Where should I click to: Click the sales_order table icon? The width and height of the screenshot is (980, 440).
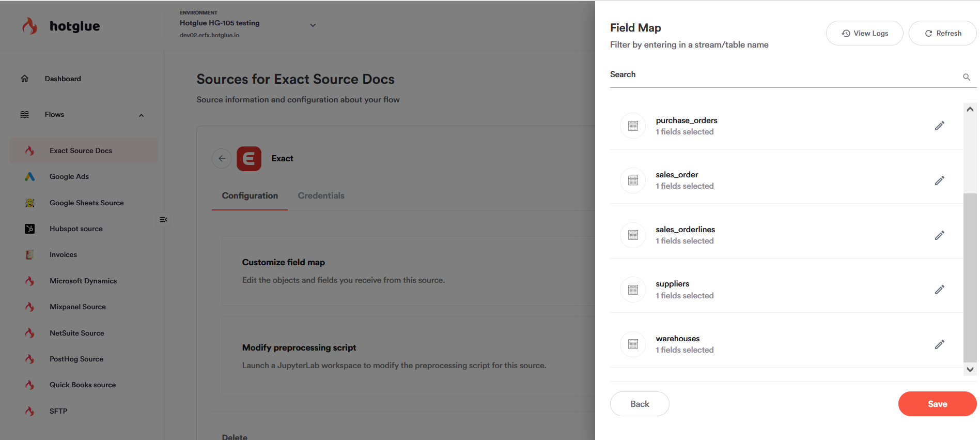[633, 180]
